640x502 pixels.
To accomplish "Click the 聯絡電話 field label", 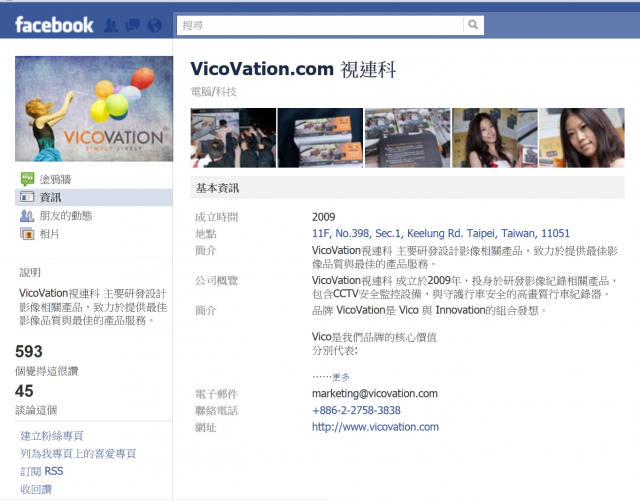I will [216, 411].
